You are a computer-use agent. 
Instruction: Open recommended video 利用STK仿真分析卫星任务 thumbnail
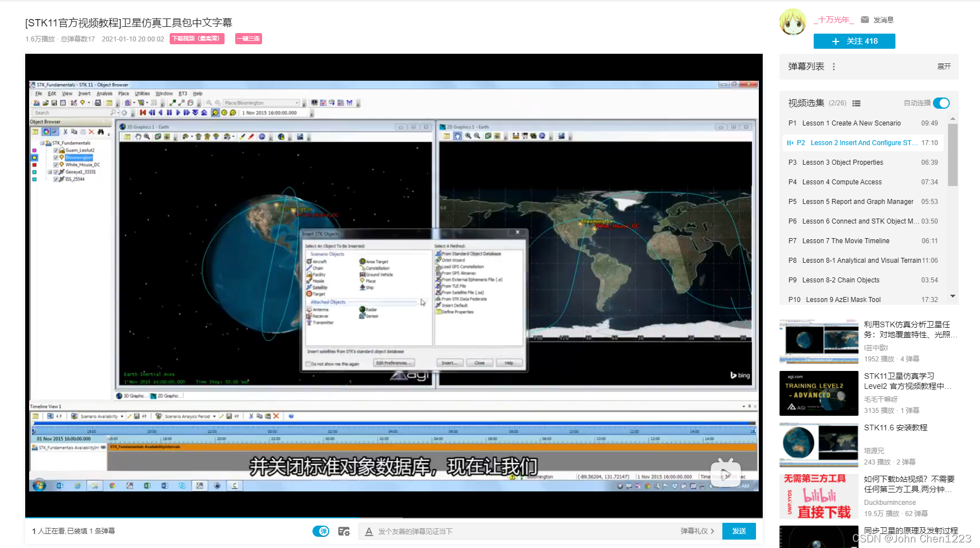point(819,342)
